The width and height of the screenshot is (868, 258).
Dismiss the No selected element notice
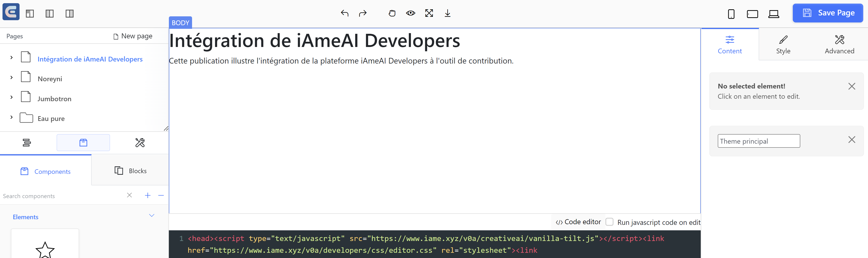851,86
